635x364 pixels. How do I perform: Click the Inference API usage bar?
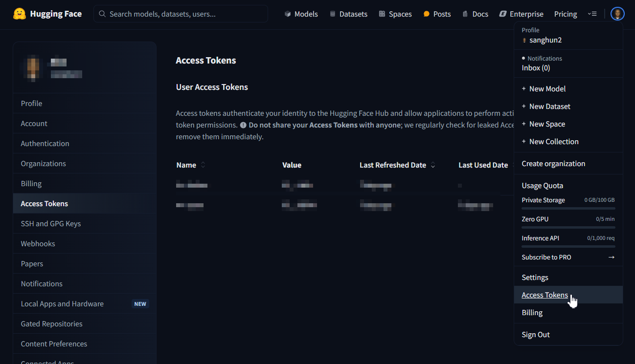[x=568, y=246]
